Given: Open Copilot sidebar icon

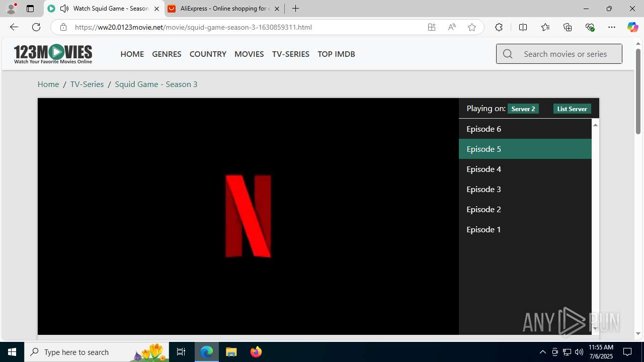Looking at the screenshot, I should [632, 27].
